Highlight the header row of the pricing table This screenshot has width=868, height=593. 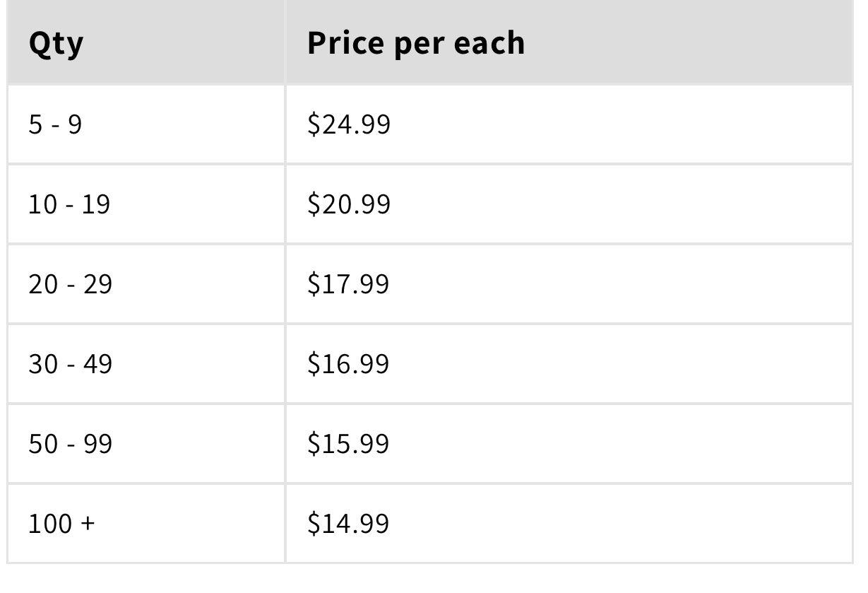(x=429, y=44)
